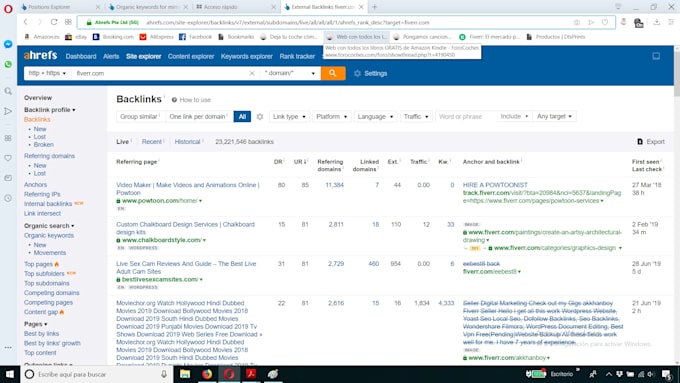Open Organic keywords report
This screenshot has width=680, height=383.
pyautogui.click(x=49, y=235)
